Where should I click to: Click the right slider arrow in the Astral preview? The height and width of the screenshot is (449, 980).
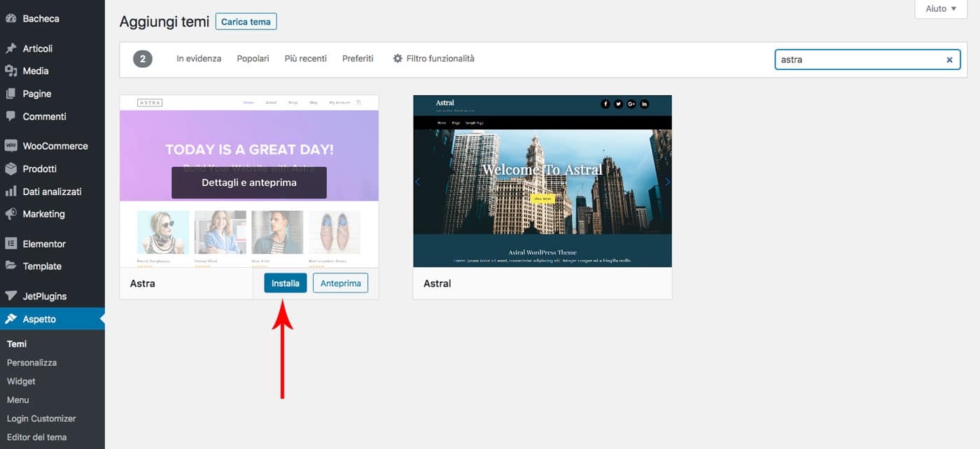[x=667, y=182]
